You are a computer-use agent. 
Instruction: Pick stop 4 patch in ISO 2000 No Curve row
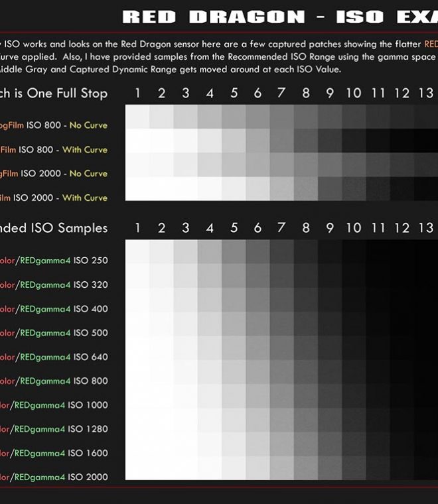210,164
